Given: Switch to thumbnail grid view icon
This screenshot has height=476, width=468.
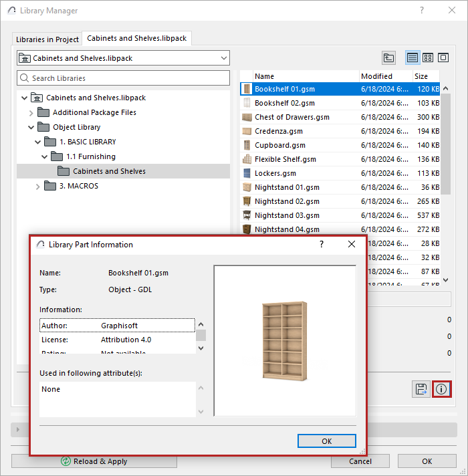Looking at the screenshot, I should (428, 57).
